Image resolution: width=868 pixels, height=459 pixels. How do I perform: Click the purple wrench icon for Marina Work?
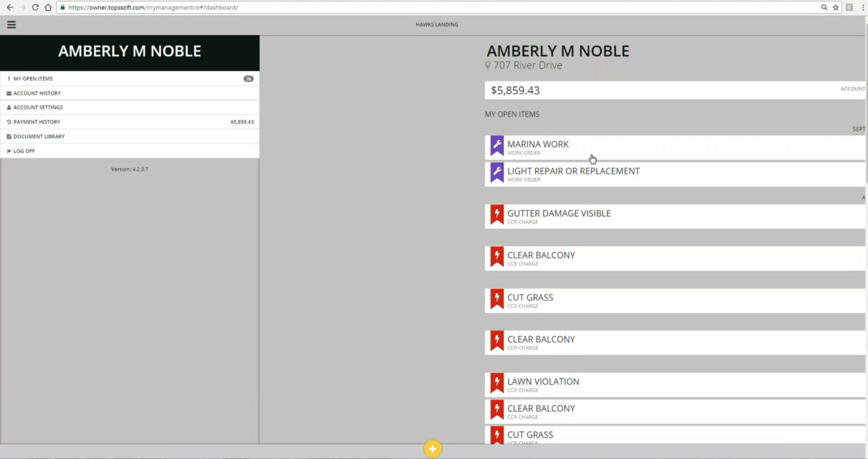coord(497,146)
